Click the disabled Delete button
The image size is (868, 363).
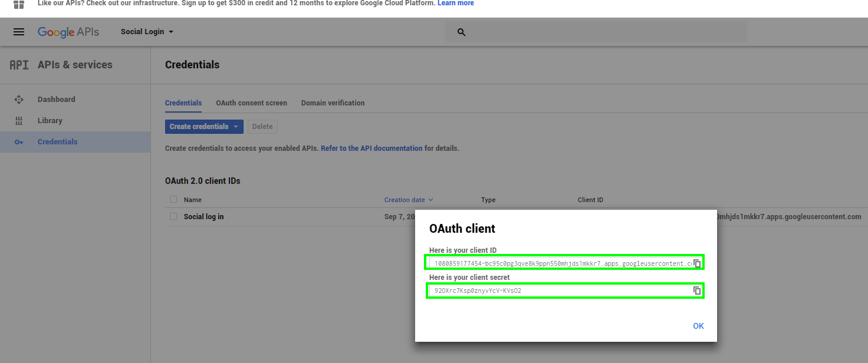(262, 127)
